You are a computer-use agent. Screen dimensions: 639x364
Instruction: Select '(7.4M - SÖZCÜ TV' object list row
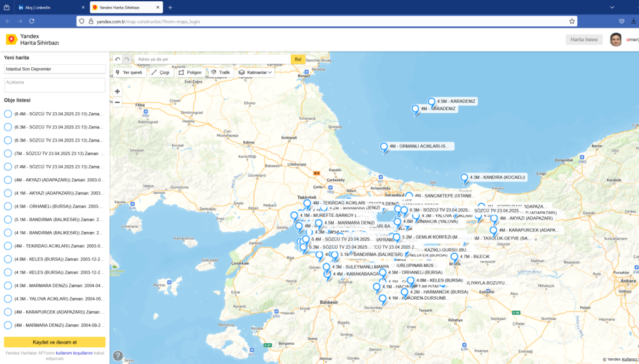point(55,167)
